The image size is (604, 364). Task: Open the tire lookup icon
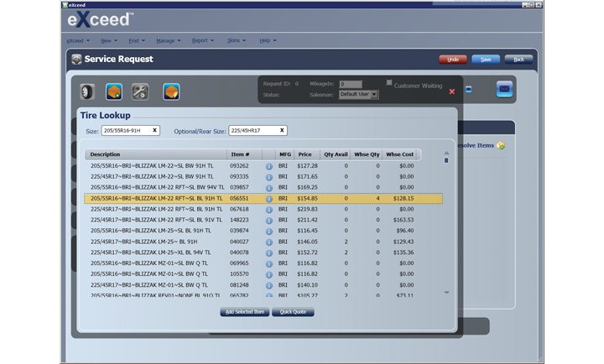click(87, 92)
